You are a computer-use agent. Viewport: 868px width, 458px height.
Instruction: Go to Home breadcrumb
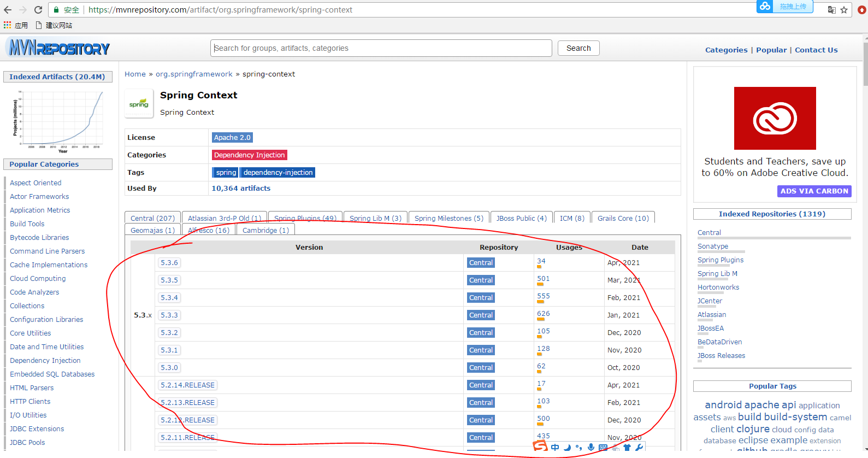135,74
